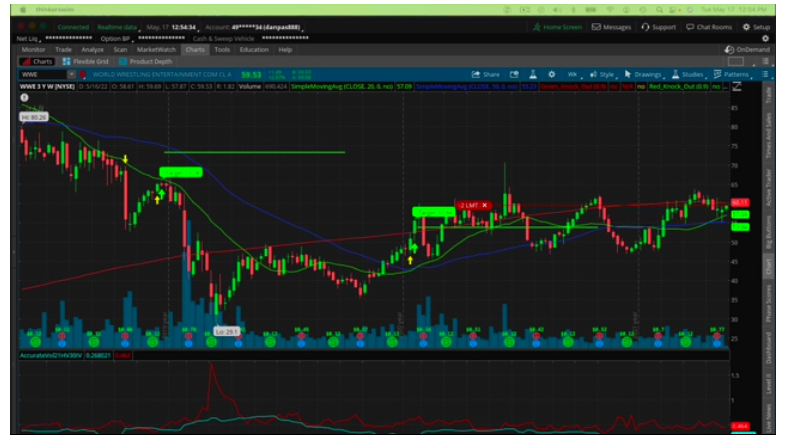
Task: Open the Drawings dropdown
Action: [x=644, y=75]
